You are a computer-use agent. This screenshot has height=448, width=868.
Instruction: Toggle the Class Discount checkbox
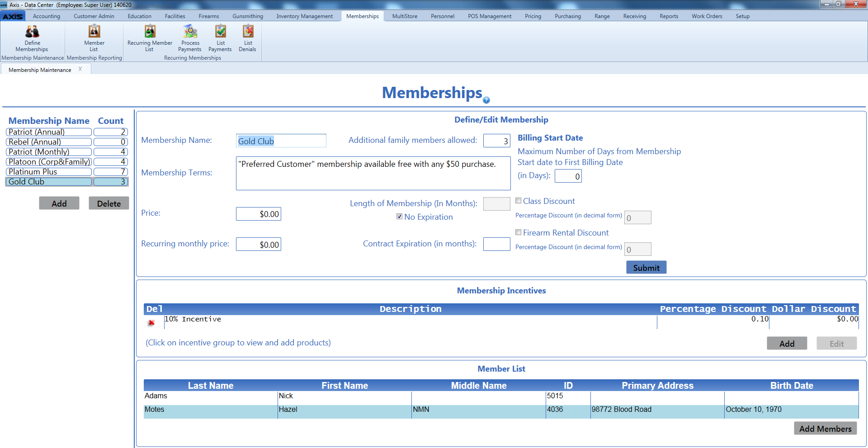click(x=519, y=201)
